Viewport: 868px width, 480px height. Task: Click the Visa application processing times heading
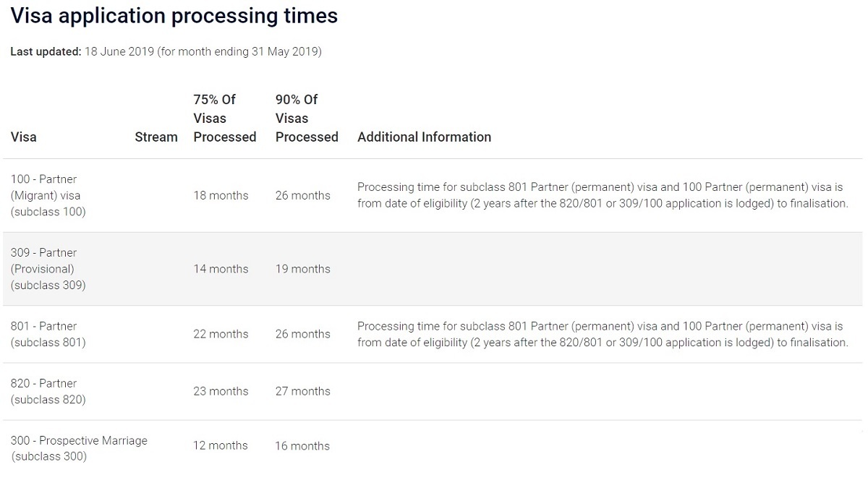174,16
